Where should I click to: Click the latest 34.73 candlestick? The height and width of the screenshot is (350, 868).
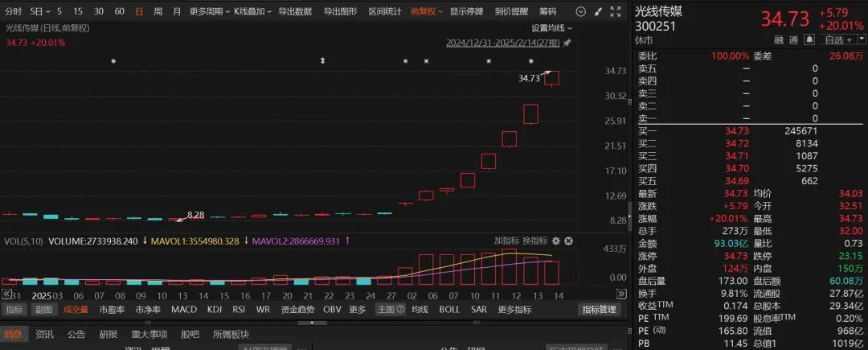[x=552, y=79]
